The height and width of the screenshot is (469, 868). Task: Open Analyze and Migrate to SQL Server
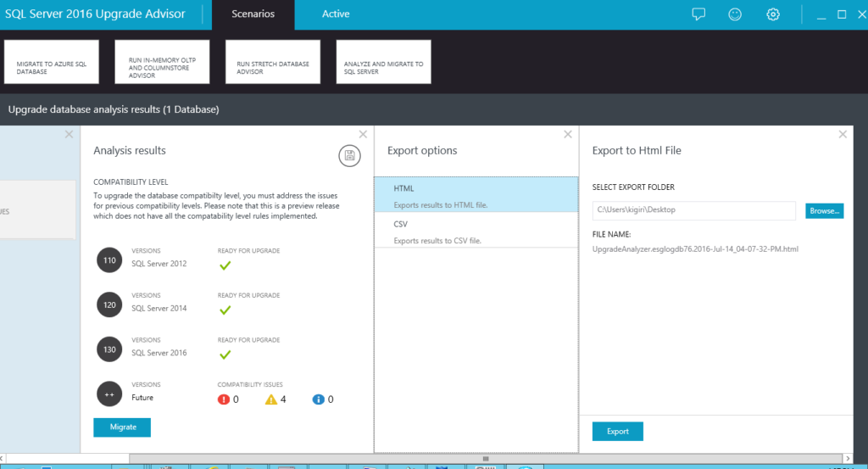coord(384,62)
